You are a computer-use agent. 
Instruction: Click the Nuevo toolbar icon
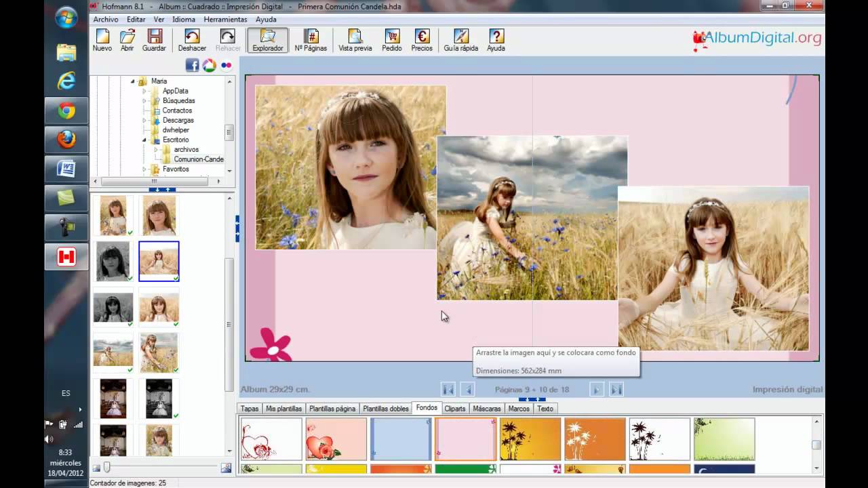point(102,40)
